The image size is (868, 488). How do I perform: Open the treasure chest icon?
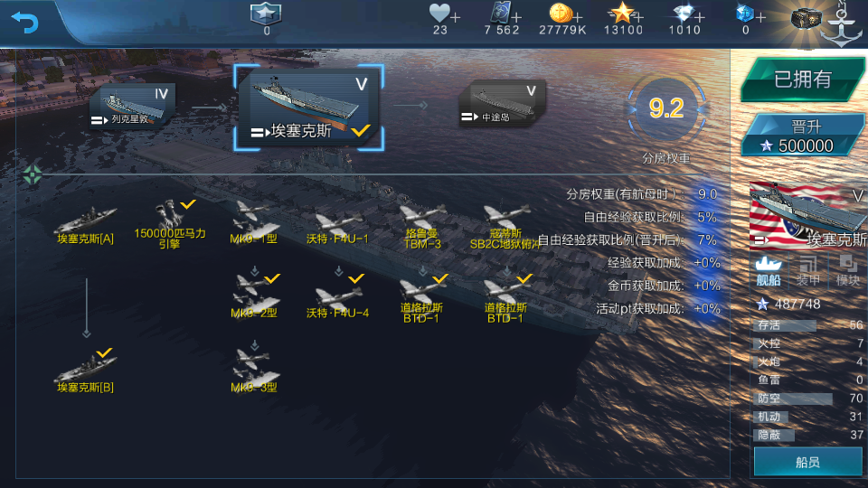805,19
